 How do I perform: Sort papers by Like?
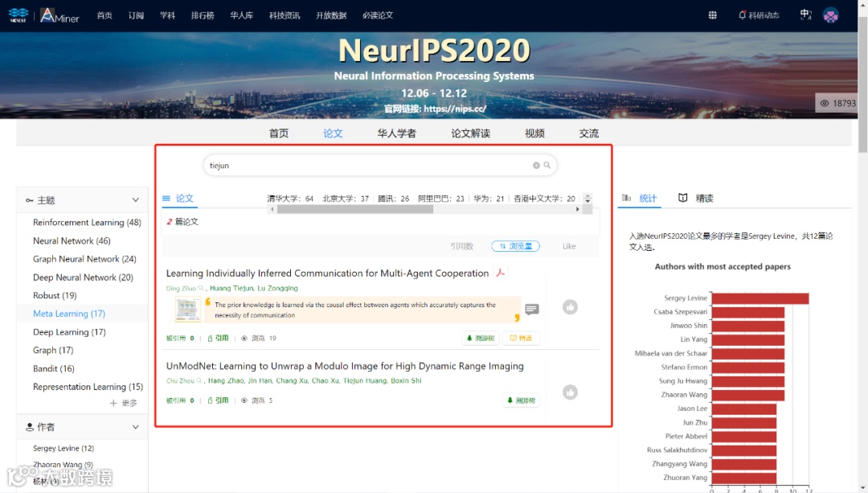pyautogui.click(x=569, y=246)
